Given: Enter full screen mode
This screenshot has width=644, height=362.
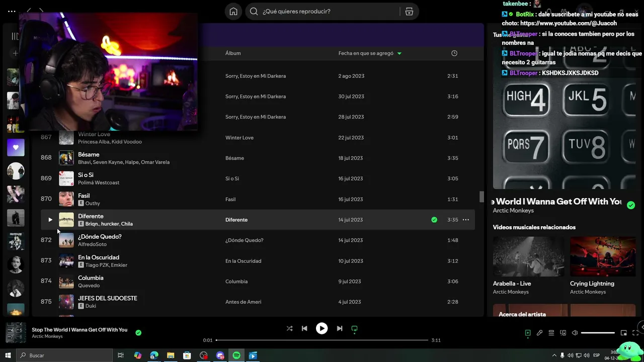Looking at the screenshot, I should pyautogui.click(x=635, y=333).
